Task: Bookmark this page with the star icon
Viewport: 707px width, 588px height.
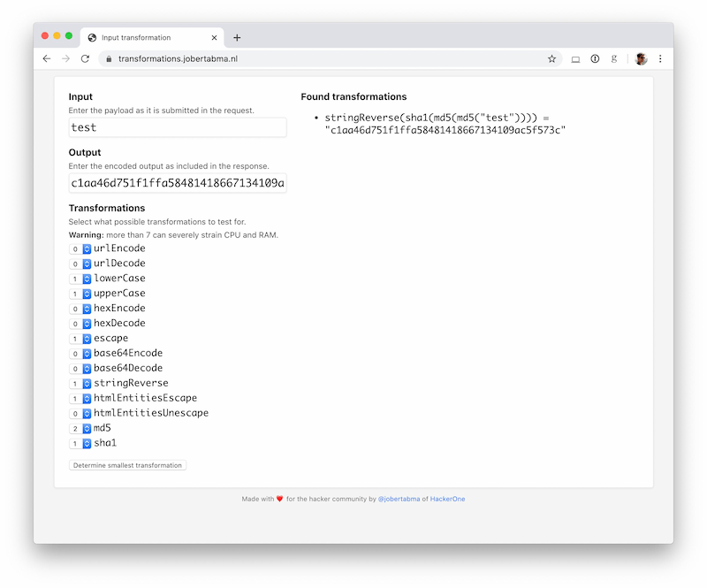Action: click(x=552, y=58)
